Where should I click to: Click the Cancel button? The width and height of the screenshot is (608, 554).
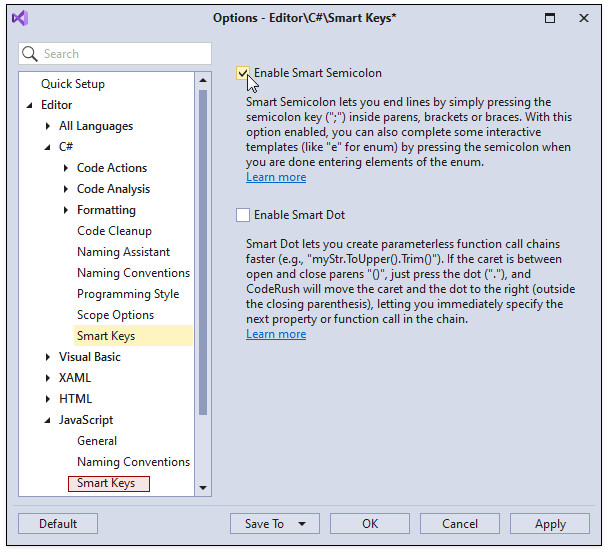[460, 524]
